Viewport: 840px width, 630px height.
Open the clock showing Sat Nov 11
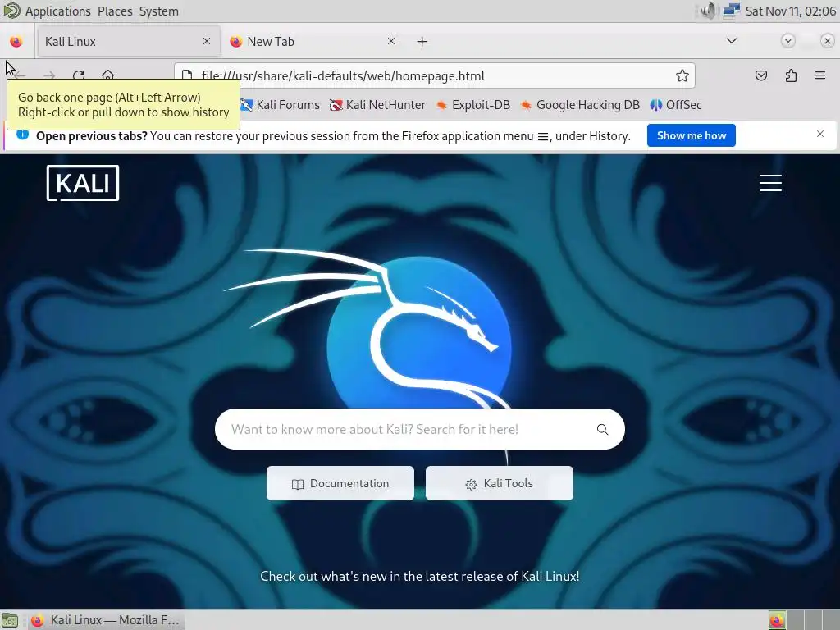pyautogui.click(x=790, y=11)
